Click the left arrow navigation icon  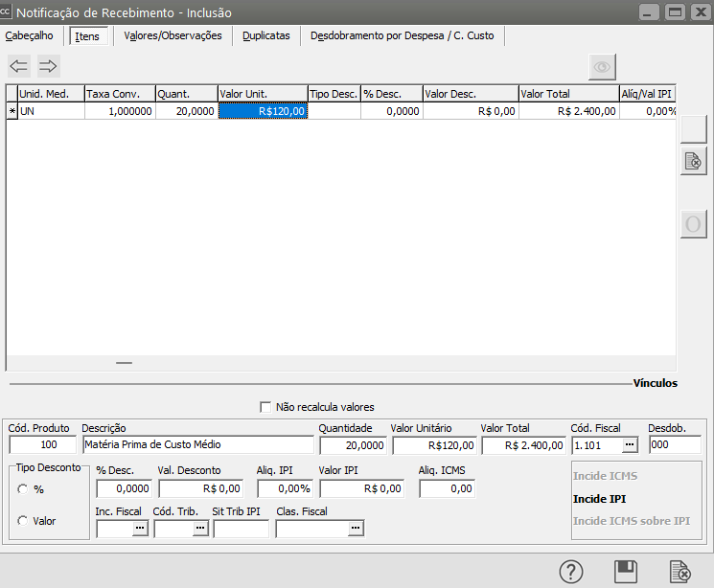point(19,65)
